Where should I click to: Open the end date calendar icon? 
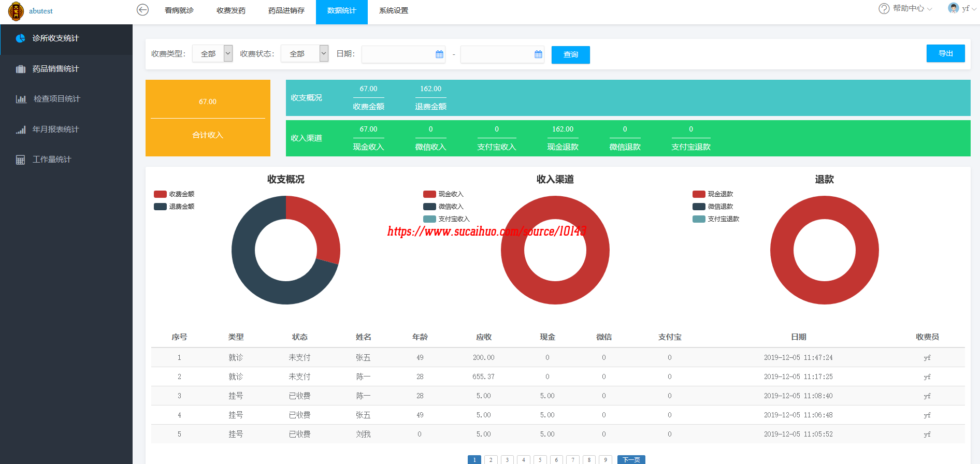click(x=538, y=54)
